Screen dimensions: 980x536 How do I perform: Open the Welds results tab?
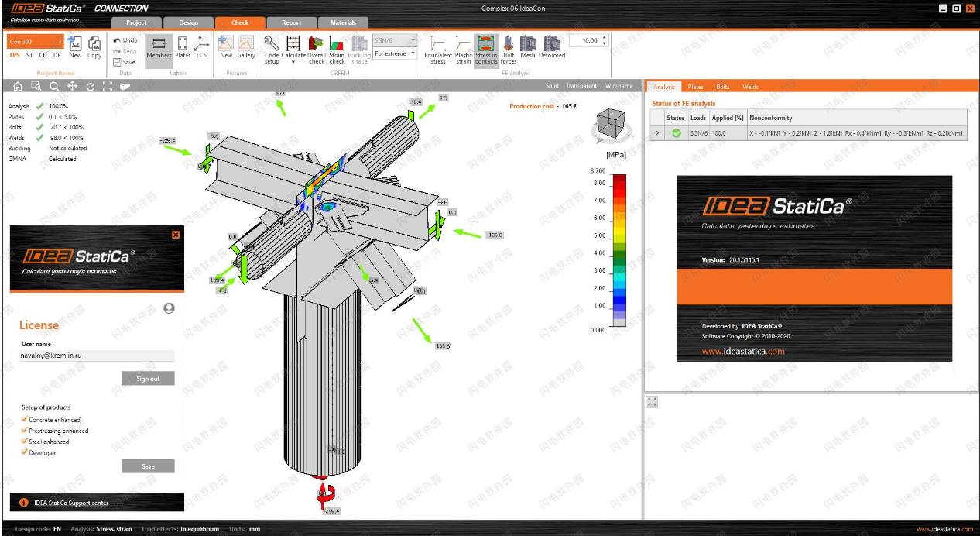[x=751, y=87]
